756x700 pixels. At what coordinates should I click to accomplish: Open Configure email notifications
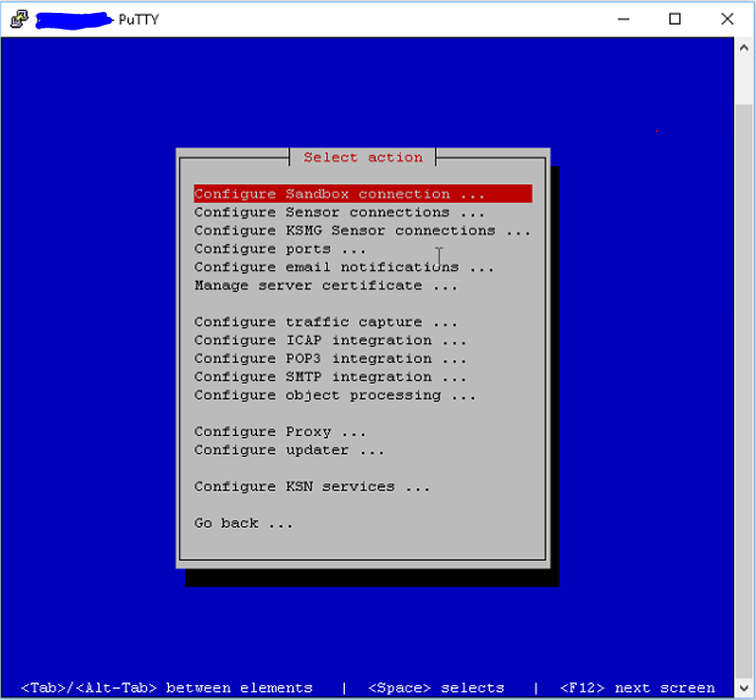point(344,267)
